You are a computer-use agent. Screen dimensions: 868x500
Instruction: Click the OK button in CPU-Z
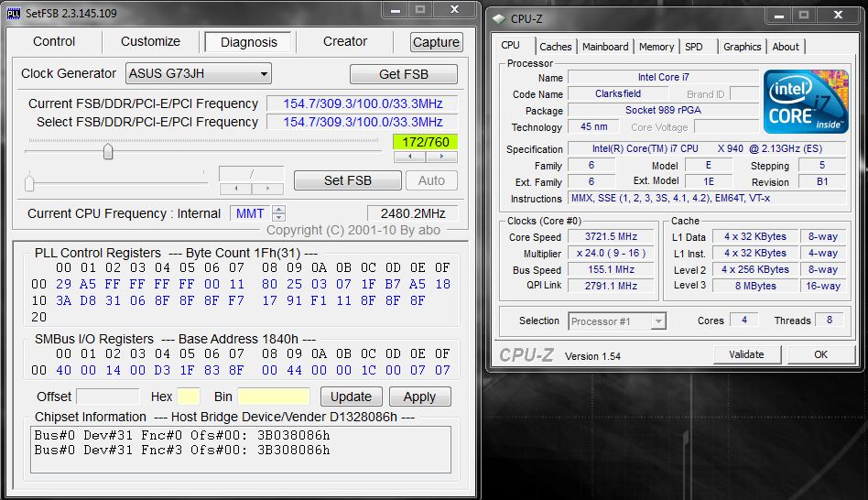820,354
